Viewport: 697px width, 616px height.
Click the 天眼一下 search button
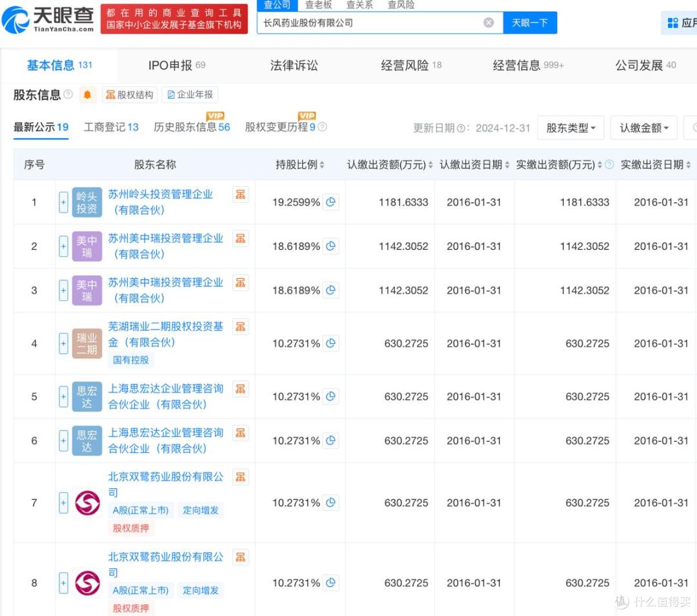530,22
